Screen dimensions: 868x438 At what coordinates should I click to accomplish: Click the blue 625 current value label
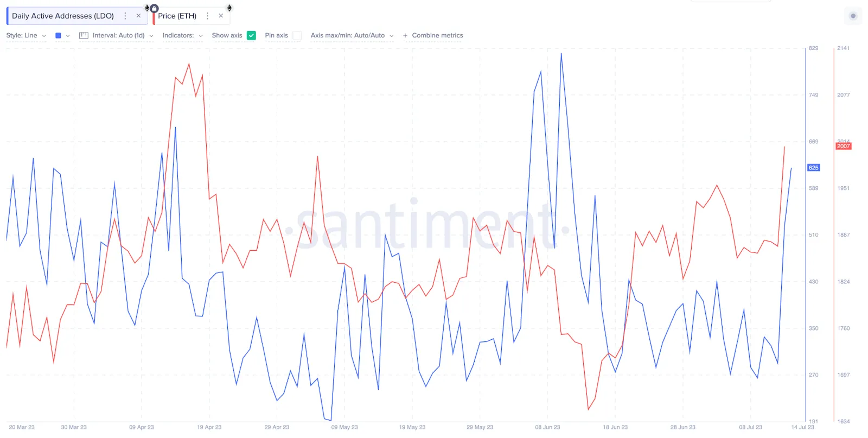pyautogui.click(x=813, y=168)
